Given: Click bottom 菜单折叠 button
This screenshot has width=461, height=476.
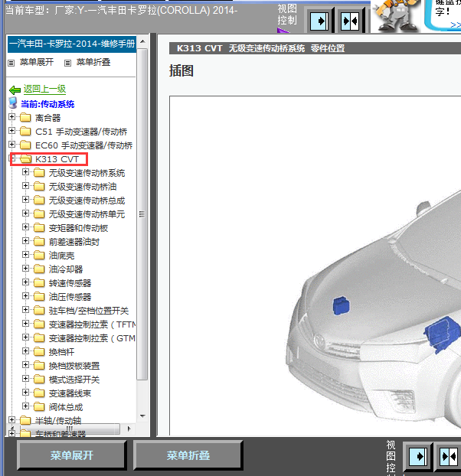Looking at the screenshot, I should [188, 455].
